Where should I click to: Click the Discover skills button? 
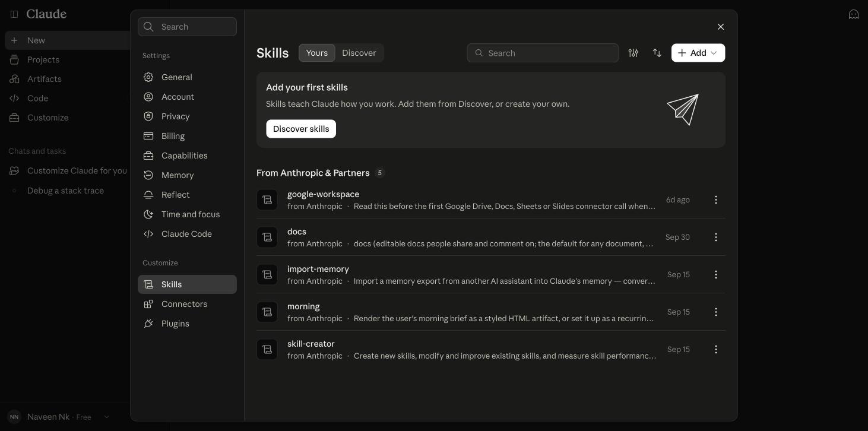301,129
